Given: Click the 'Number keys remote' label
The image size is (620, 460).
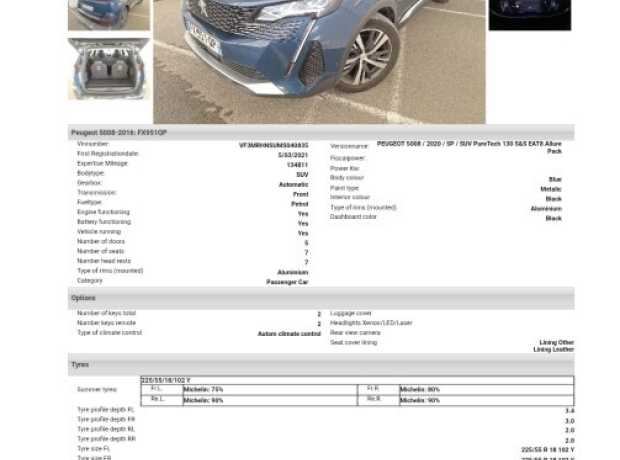Looking at the screenshot, I should pos(106,323).
